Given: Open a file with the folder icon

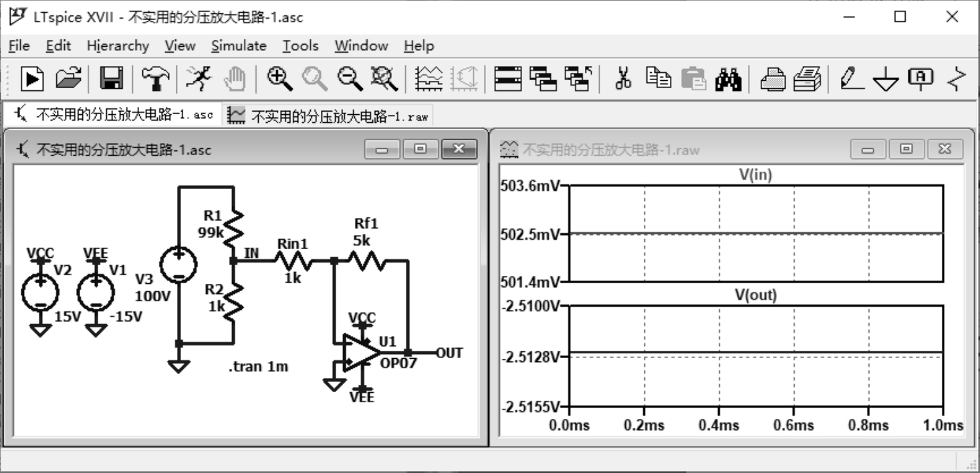Looking at the screenshot, I should (x=68, y=79).
